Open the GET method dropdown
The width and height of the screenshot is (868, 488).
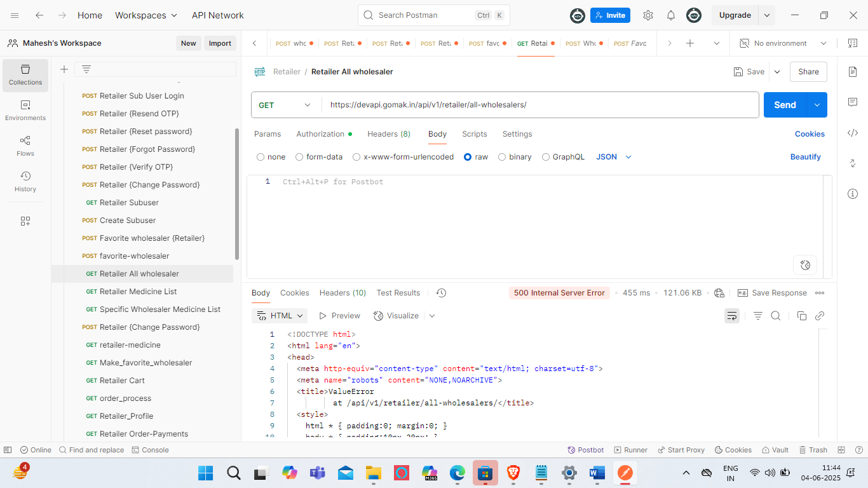[x=285, y=105]
